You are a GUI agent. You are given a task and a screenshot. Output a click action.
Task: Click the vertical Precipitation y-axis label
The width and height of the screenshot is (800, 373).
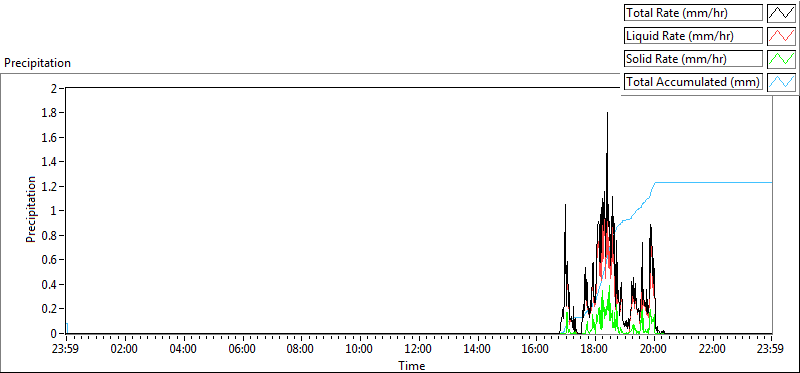coord(31,210)
